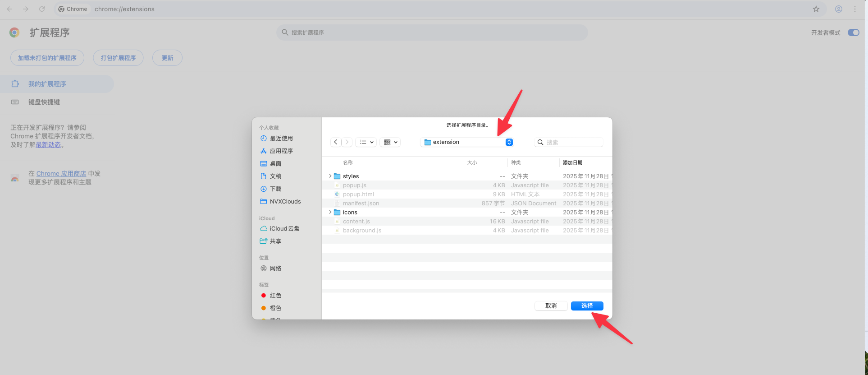868x375 pixels.
Task: Select My Extensions in left sidebar
Action: (x=47, y=84)
